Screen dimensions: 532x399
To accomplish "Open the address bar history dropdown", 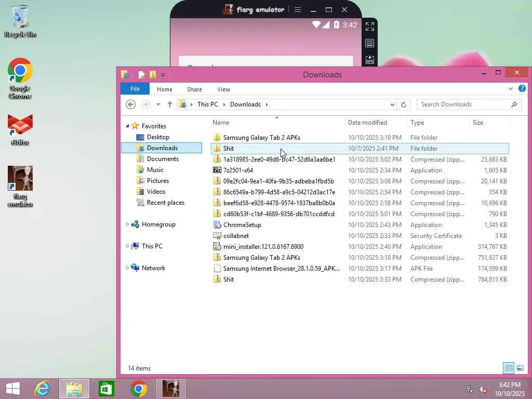I will 392,104.
